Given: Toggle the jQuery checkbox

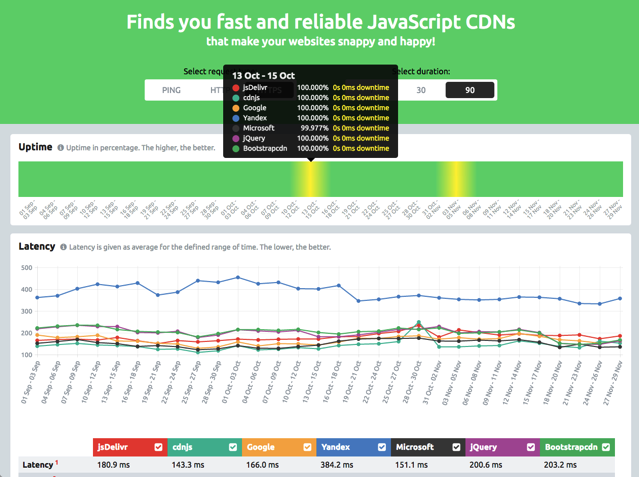Looking at the screenshot, I should click(531, 447).
